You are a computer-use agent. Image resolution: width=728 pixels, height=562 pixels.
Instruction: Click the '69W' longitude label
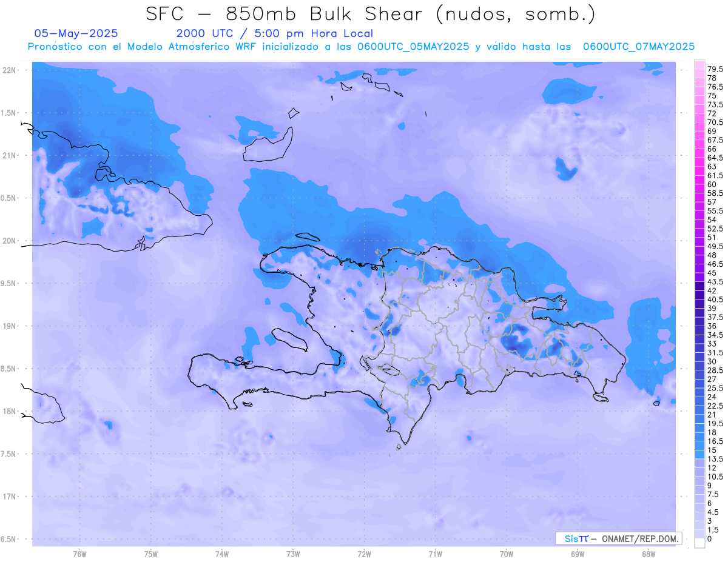[578, 554]
